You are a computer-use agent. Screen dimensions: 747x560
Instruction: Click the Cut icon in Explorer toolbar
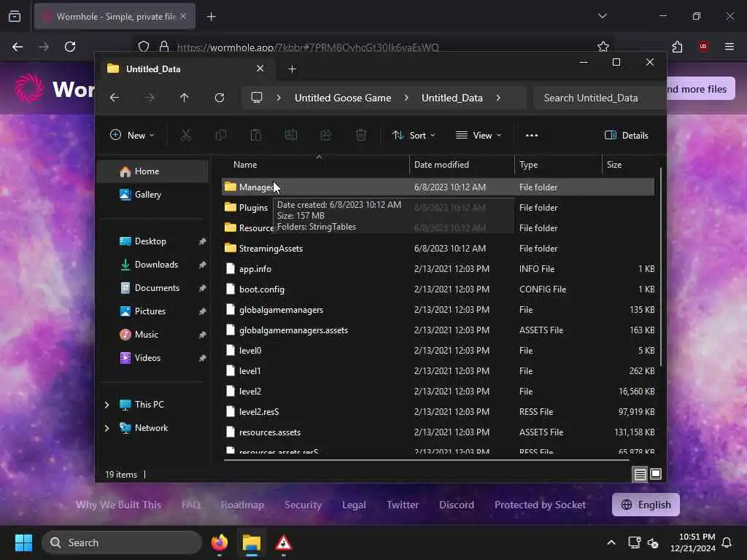186,135
